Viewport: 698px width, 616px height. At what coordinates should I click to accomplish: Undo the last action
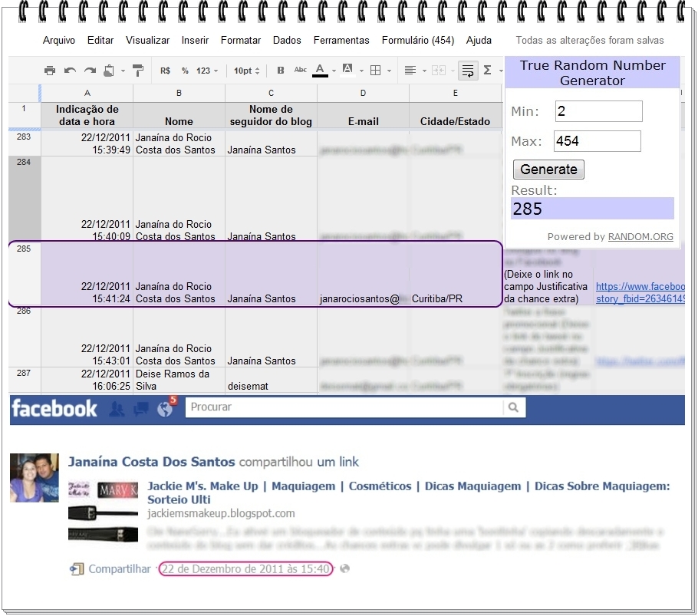pyautogui.click(x=70, y=71)
